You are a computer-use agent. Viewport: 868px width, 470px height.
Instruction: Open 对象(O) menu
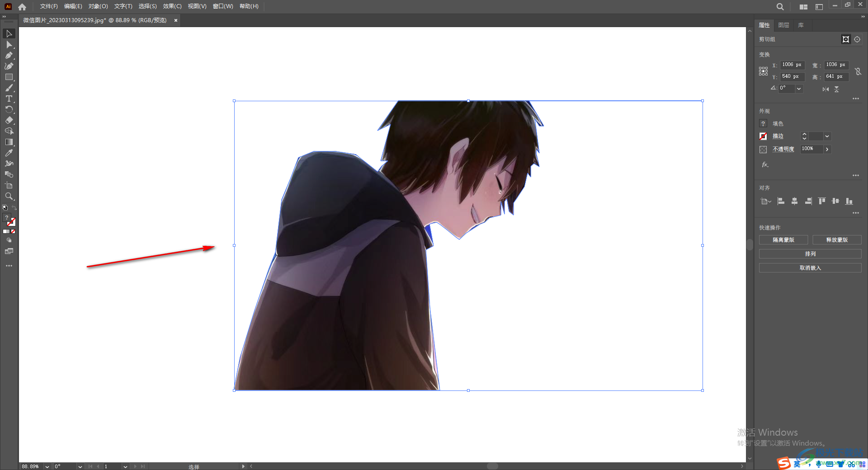click(x=98, y=6)
